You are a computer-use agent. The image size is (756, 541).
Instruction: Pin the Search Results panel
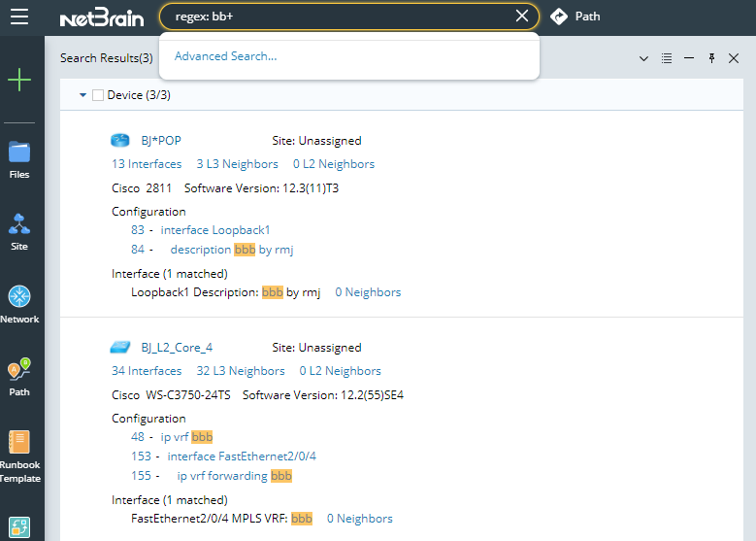coord(711,58)
